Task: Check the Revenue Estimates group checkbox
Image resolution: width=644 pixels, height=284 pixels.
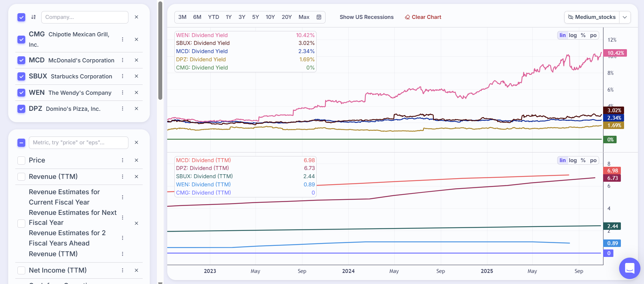Action: pyautogui.click(x=21, y=223)
